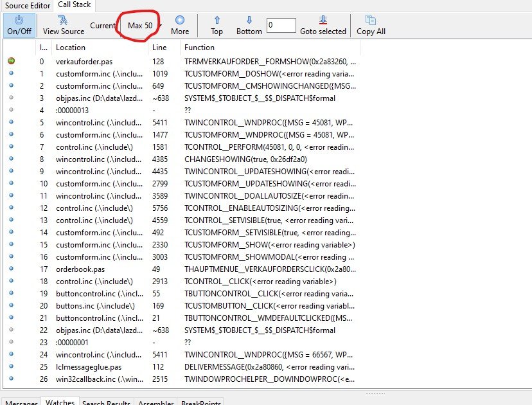The width and height of the screenshot is (532, 405).
Task: Click the Current toolbar button
Action: click(102, 26)
